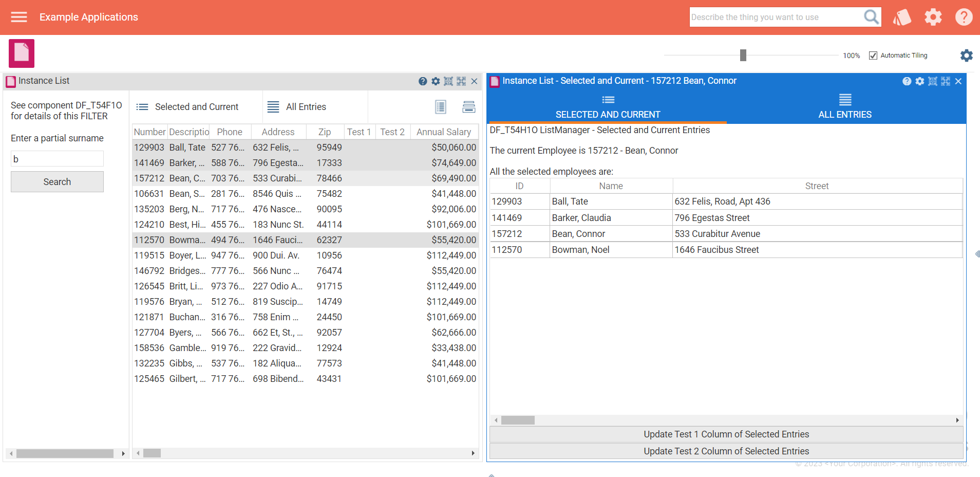This screenshot has height=477, width=980.
Task: Open settings gear on the Instance List panel
Action: (436, 81)
